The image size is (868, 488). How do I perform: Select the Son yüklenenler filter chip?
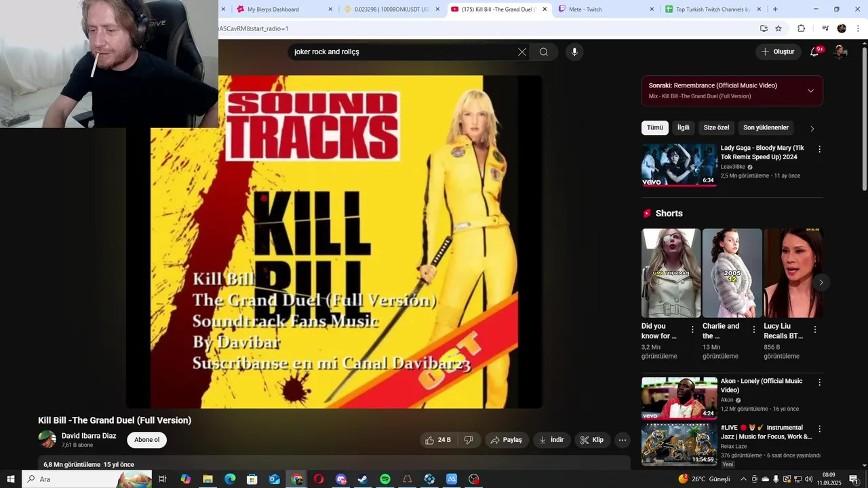(x=766, y=127)
